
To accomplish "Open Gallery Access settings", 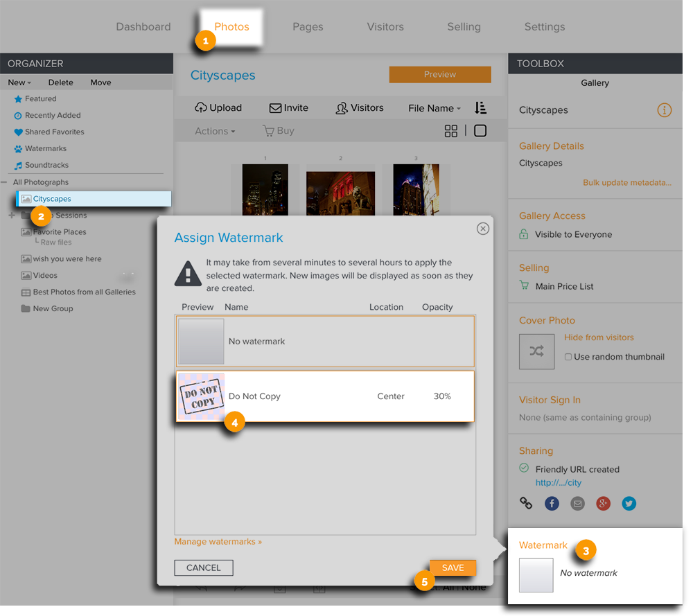I will coord(552,215).
